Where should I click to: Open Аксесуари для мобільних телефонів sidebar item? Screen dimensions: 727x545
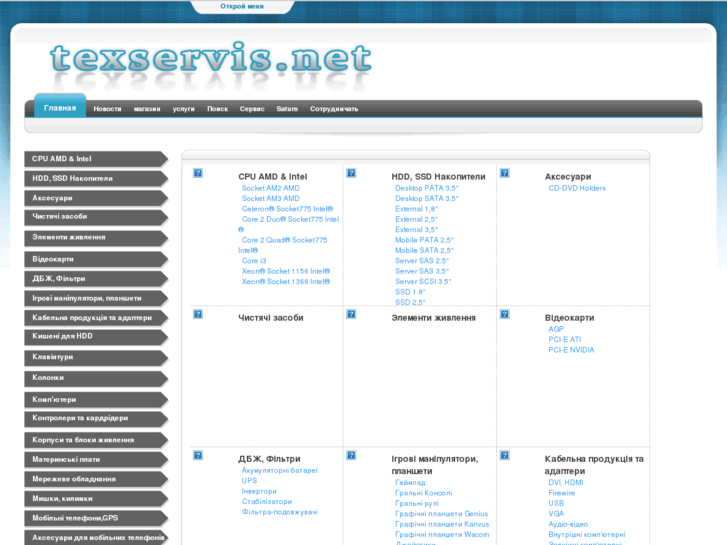click(96, 538)
